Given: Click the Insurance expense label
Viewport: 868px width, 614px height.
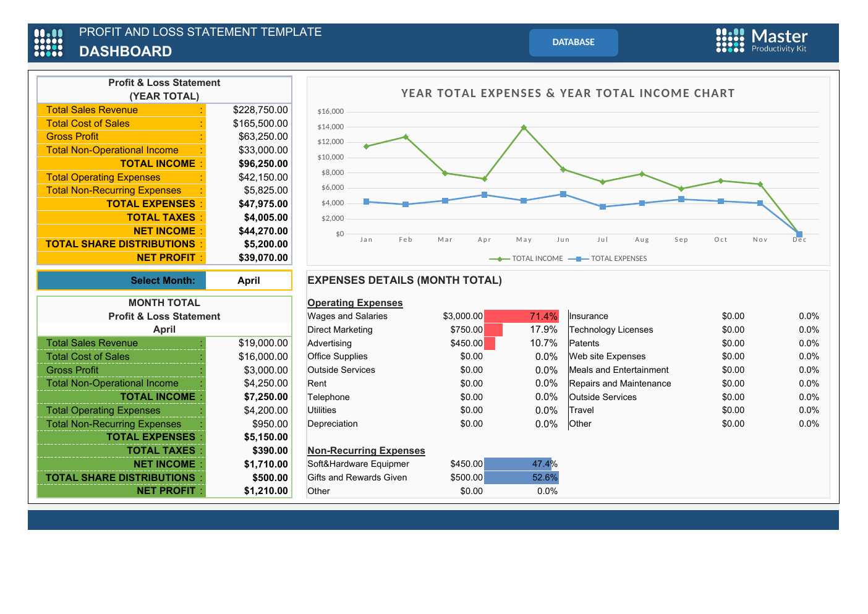Looking at the screenshot, I should click(x=589, y=317).
